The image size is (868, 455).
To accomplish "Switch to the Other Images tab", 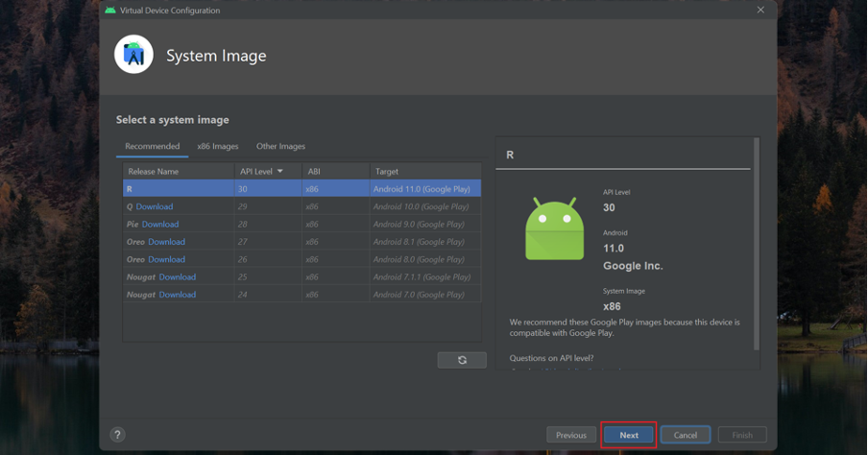I will pyautogui.click(x=280, y=146).
